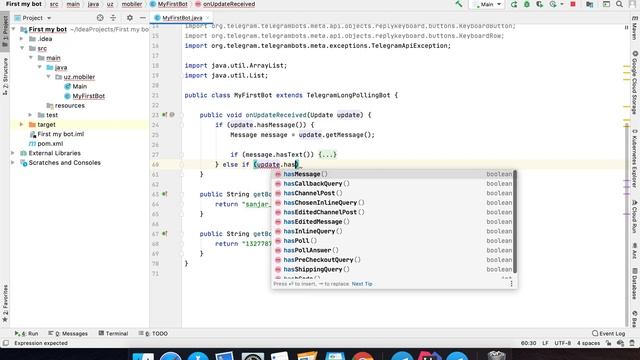Open Run tool window
This screenshot has height=360, width=640.
(26, 333)
